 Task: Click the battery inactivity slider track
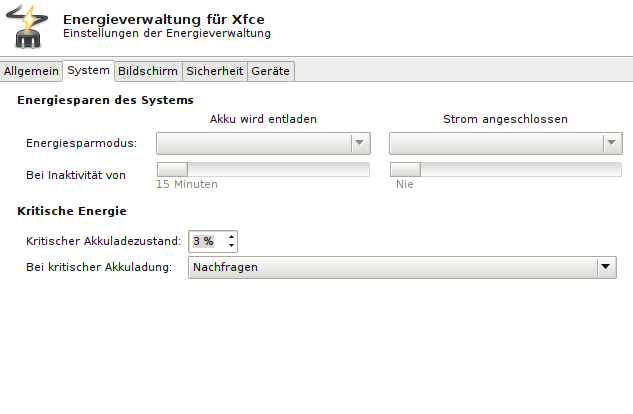tap(263, 169)
